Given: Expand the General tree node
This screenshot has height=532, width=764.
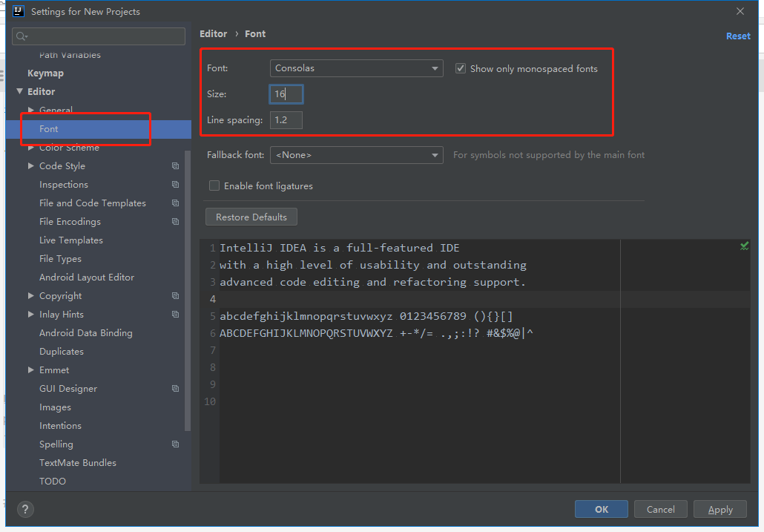Looking at the screenshot, I should pyautogui.click(x=31, y=110).
